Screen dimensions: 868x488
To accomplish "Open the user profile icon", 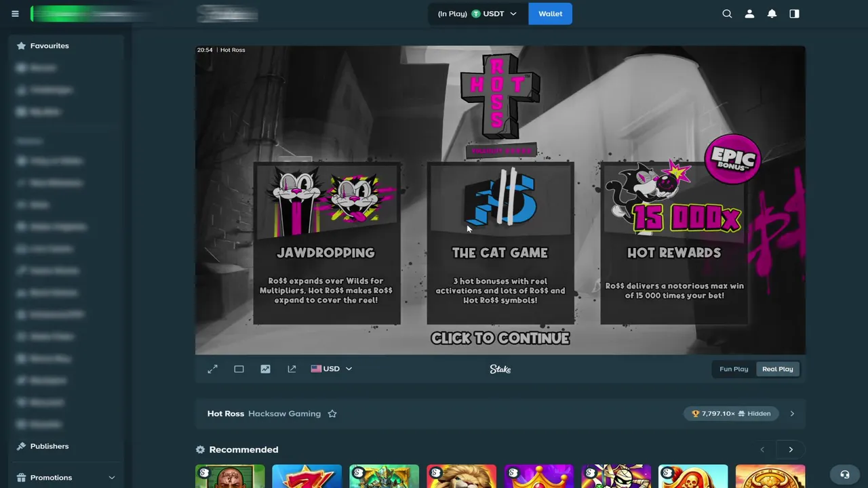I will [749, 14].
